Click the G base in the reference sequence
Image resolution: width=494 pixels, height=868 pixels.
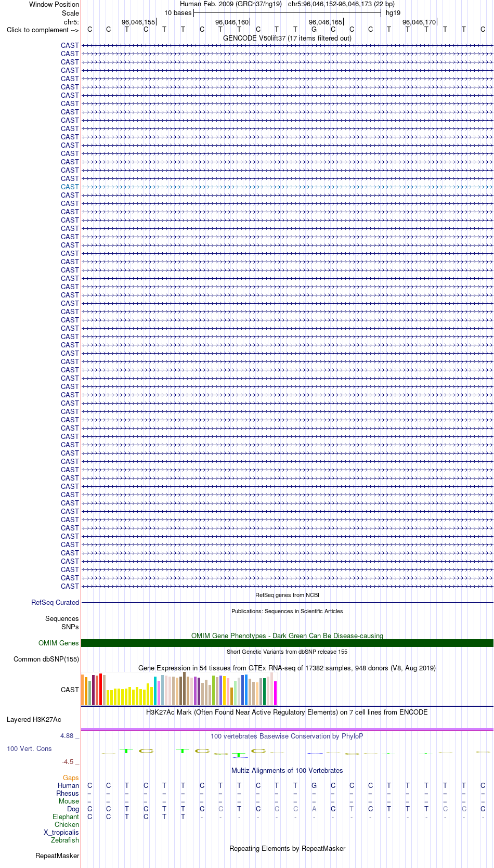click(314, 29)
